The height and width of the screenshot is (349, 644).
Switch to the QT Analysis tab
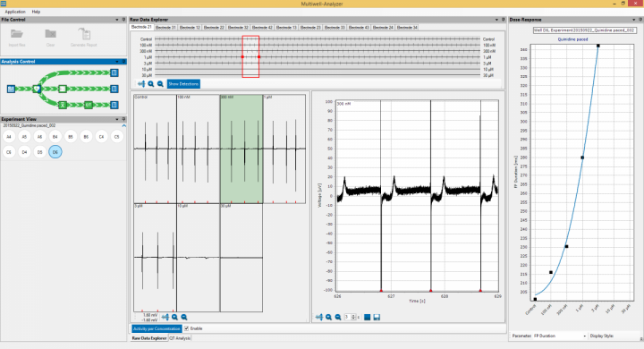(x=180, y=338)
